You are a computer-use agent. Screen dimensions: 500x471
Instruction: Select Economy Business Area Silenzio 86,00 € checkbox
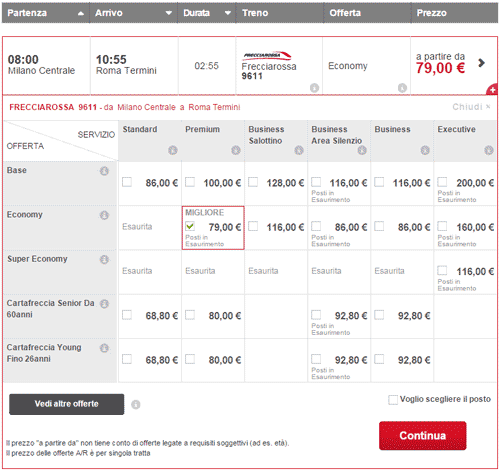[x=316, y=226]
